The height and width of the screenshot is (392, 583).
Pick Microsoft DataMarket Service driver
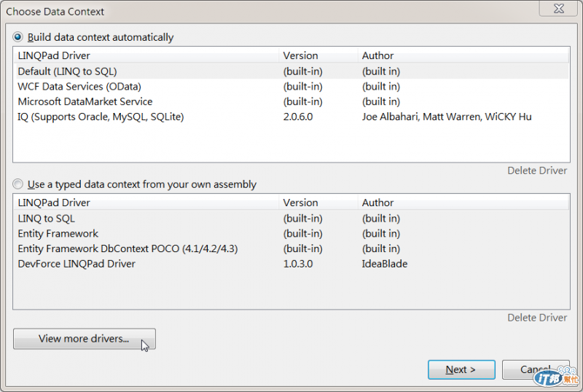click(85, 101)
